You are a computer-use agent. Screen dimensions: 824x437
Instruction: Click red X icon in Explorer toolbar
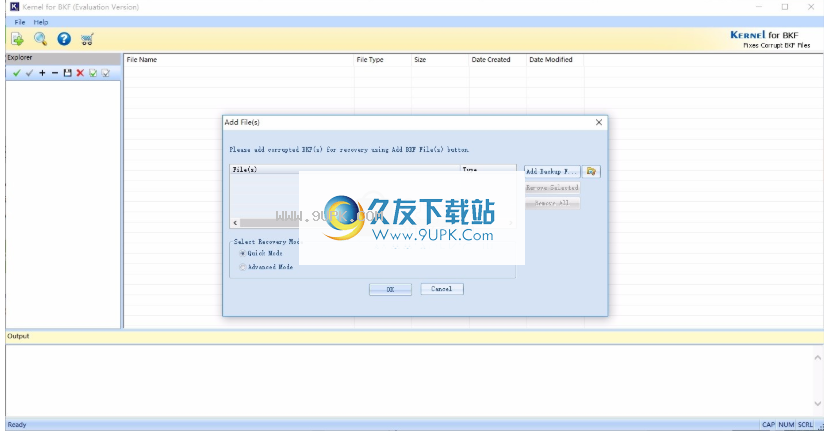point(80,73)
